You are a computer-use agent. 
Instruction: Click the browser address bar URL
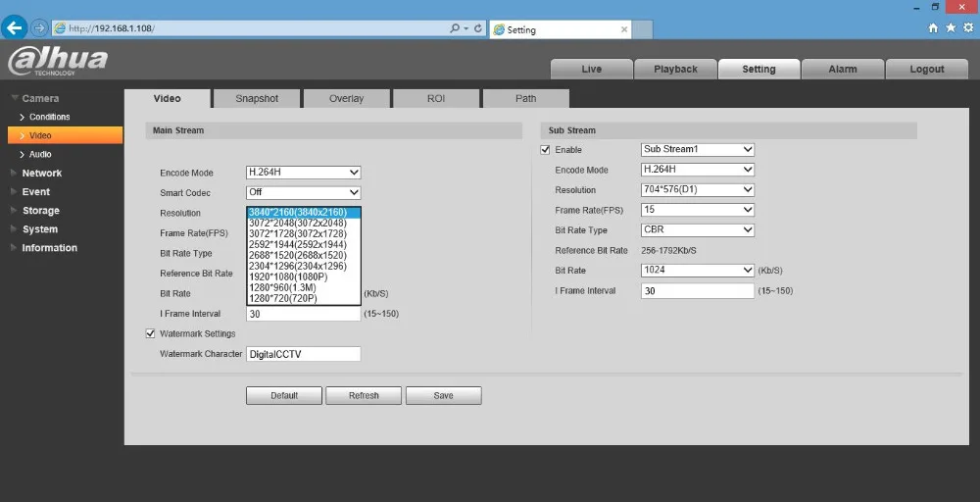pos(112,28)
